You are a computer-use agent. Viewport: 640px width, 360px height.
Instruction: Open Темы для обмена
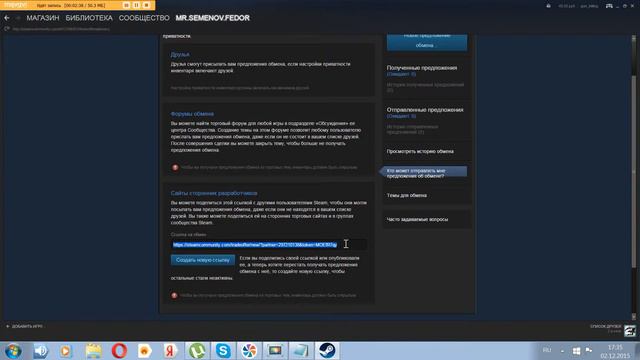point(407,196)
